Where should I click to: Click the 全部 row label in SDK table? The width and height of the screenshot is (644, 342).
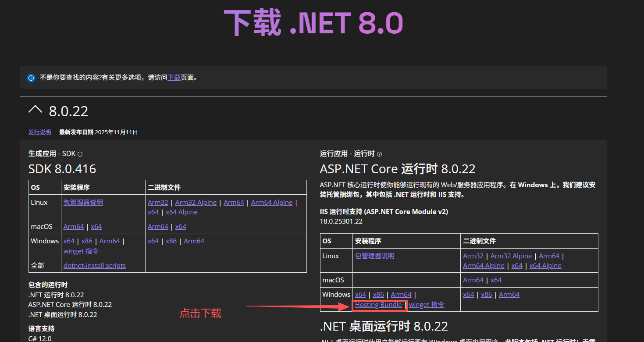point(38,266)
